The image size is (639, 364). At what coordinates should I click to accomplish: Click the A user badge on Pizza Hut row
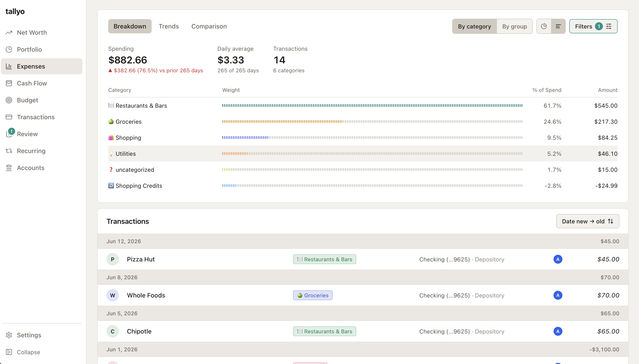point(558,259)
